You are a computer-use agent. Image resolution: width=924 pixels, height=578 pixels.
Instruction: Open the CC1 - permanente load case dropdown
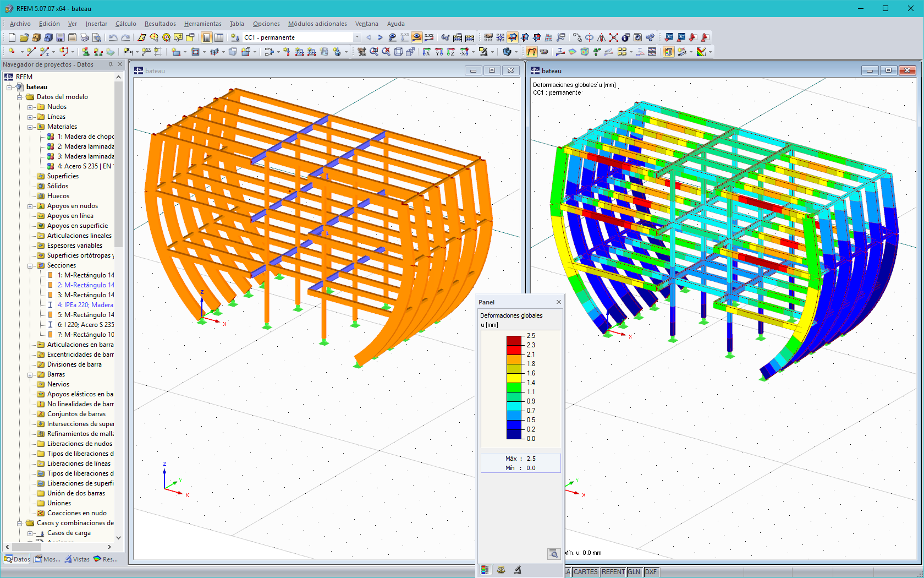pyautogui.click(x=356, y=37)
